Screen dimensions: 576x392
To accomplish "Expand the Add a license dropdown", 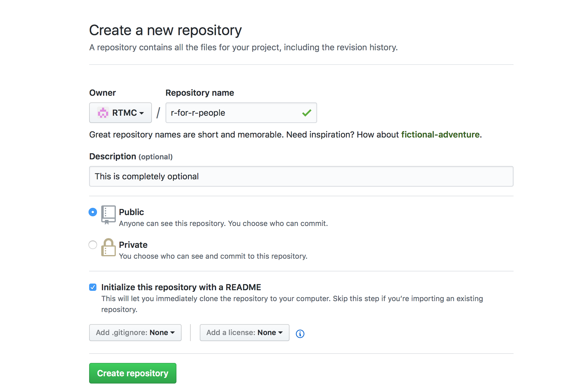I will pos(244,333).
